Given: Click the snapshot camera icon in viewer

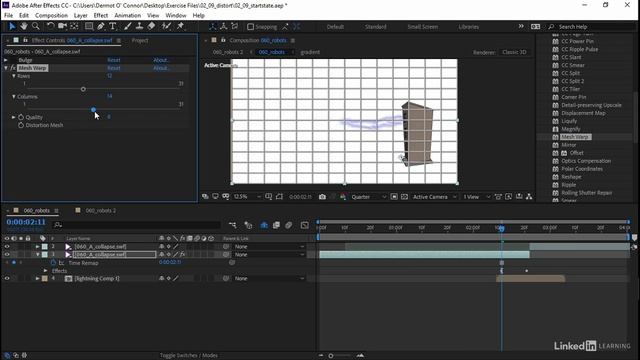Looking at the screenshot, I should coord(322,197).
